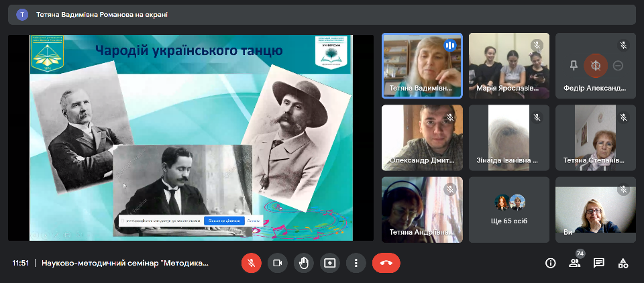The image size is (644, 283).
Task: Show the participants list with 74 badge
Action: 575,263
